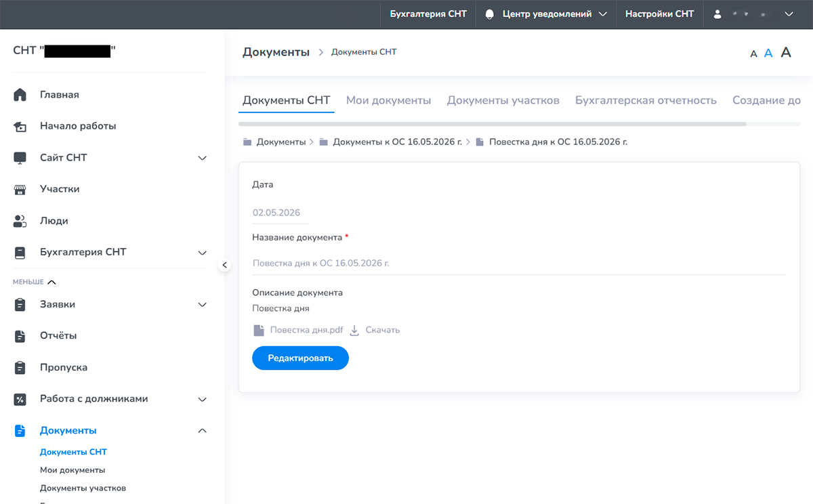Click the Повестка дня.pdf file icon

pyautogui.click(x=258, y=330)
